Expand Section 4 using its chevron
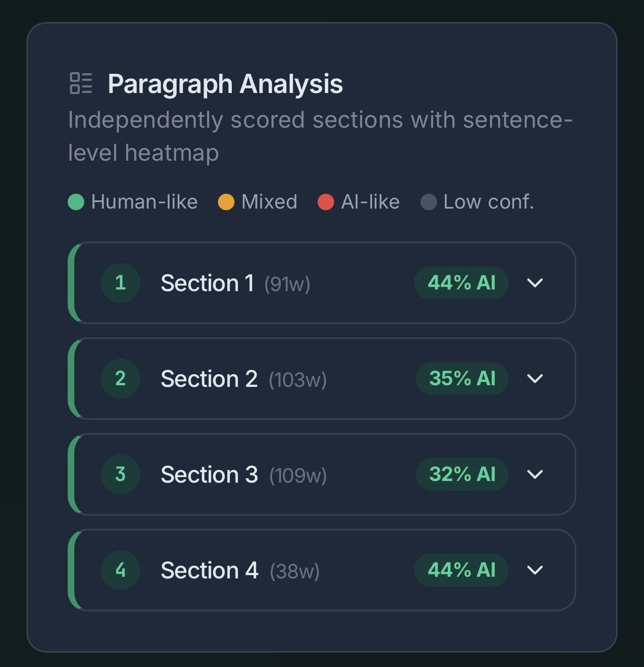This screenshot has width=644, height=667. [x=535, y=570]
